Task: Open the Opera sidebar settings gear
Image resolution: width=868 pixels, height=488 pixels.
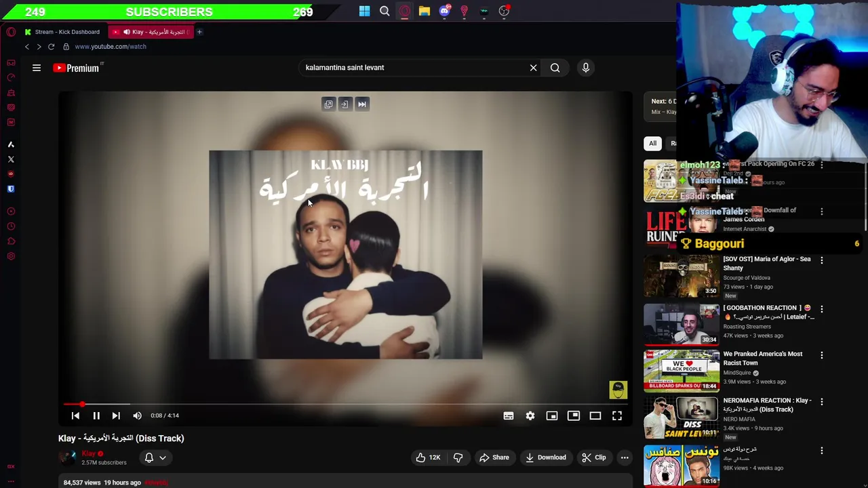Action: 11,256
